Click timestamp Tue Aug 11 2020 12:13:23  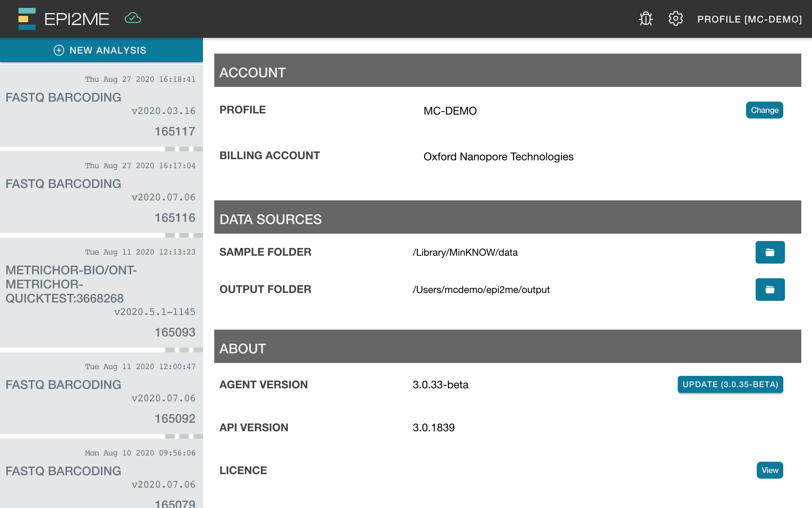point(140,252)
